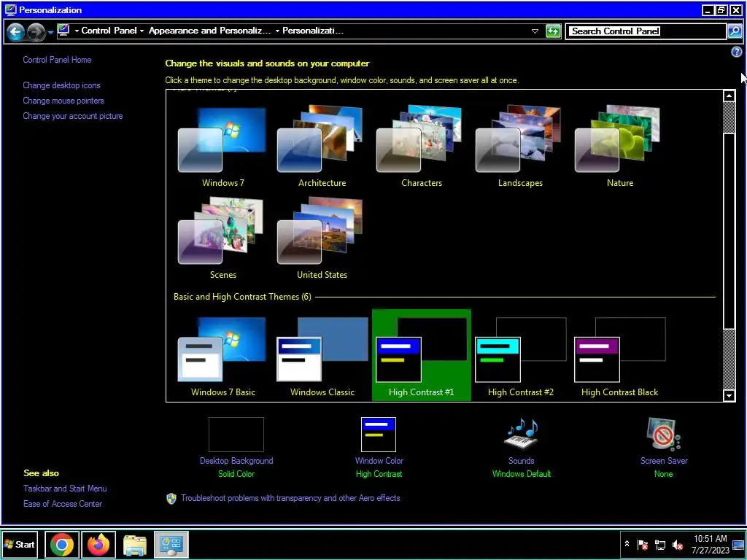Click the Action Center flag icon
747x560 pixels.
pos(643,544)
